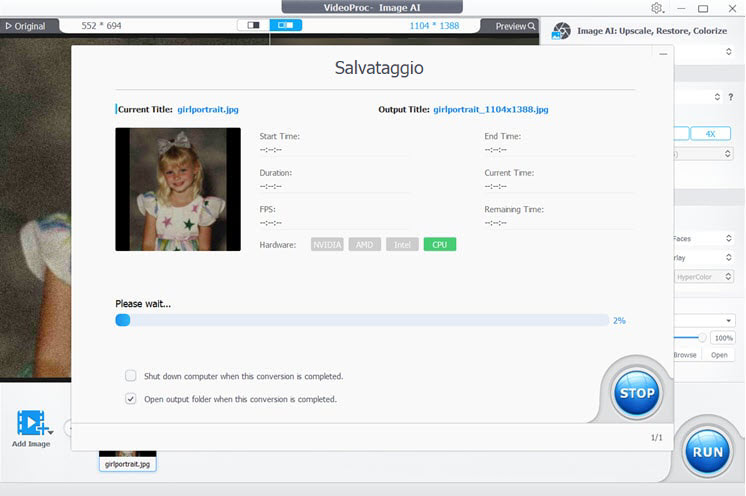
Task: Click the help question mark icon
Action: 731,97
